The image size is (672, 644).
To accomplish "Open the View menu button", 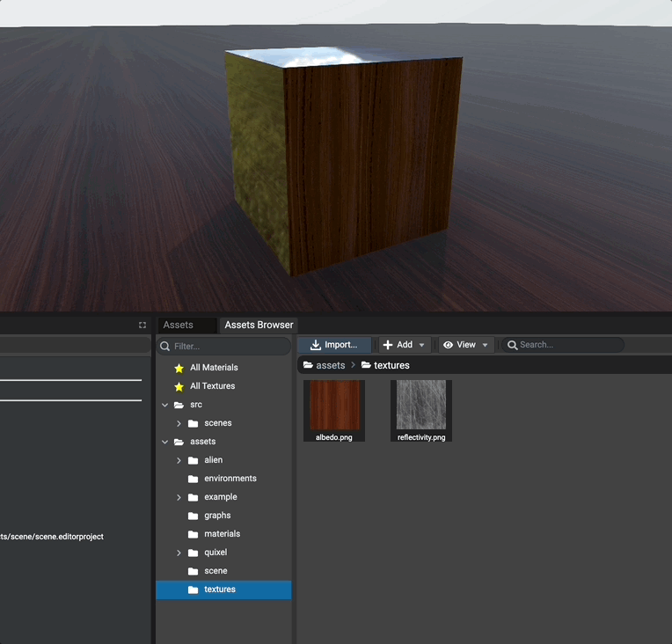I will point(466,345).
